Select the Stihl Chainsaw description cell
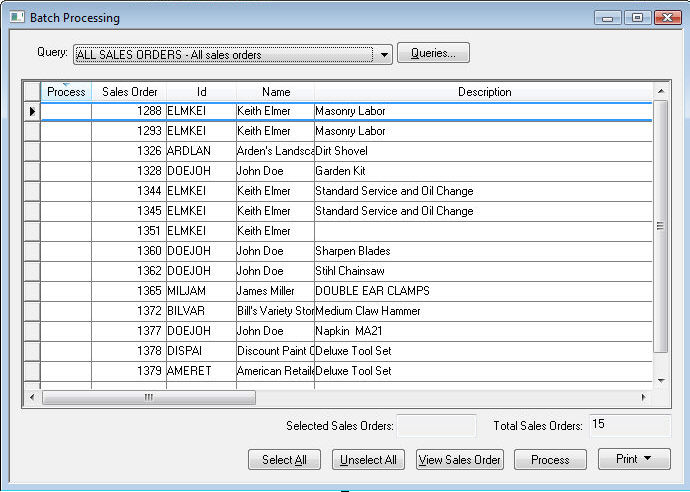The width and height of the screenshot is (690, 492). pyautogui.click(x=483, y=271)
